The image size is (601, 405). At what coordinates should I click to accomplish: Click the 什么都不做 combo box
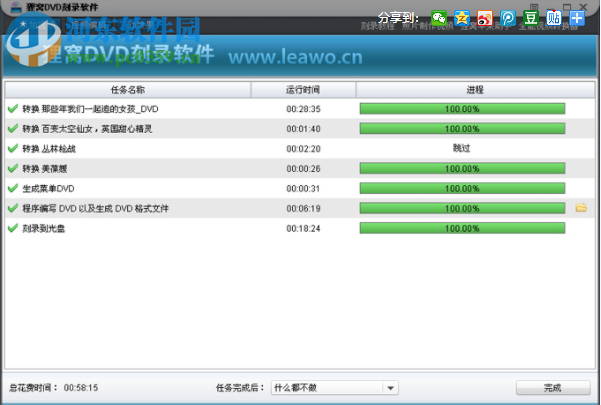[x=335, y=388]
